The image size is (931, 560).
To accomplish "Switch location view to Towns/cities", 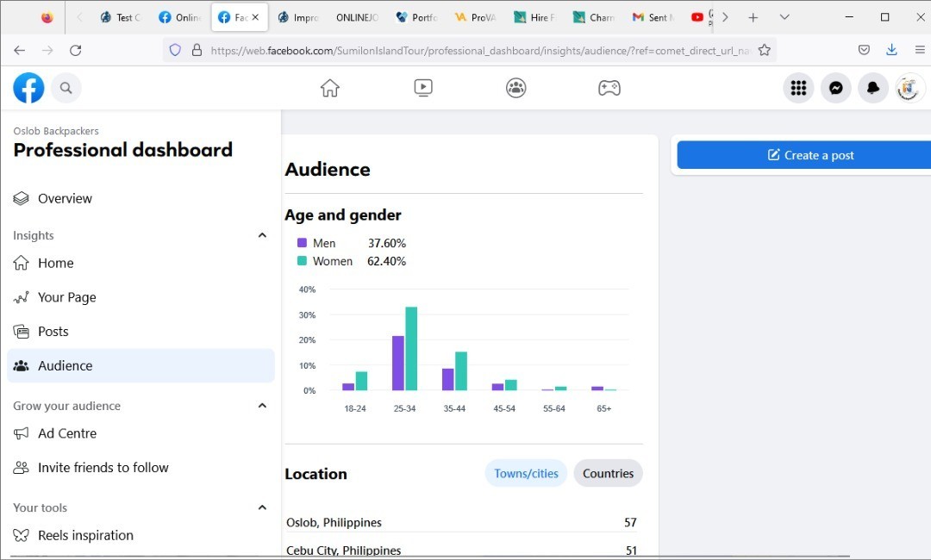I will (526, 473).
